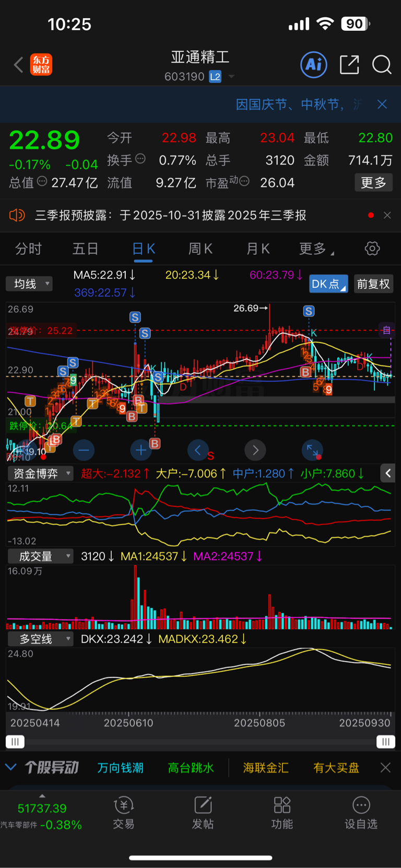Viewport: 401px width, 868px height.
Task: Tap the L2 level badge
Action: (215, 77)
